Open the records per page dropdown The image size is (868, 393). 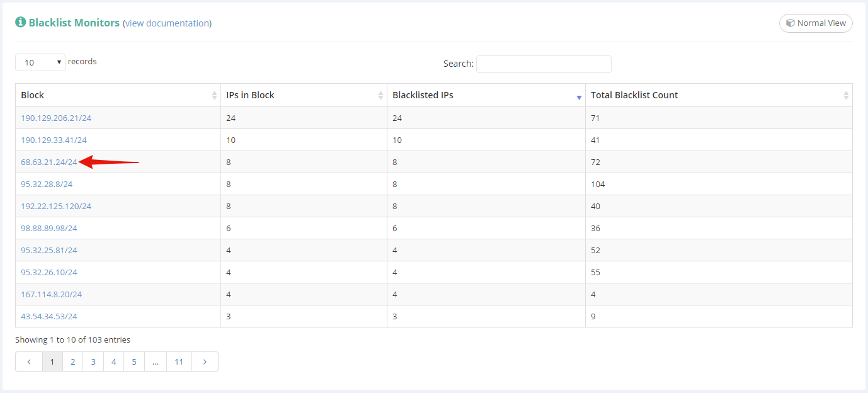point(40,62)
